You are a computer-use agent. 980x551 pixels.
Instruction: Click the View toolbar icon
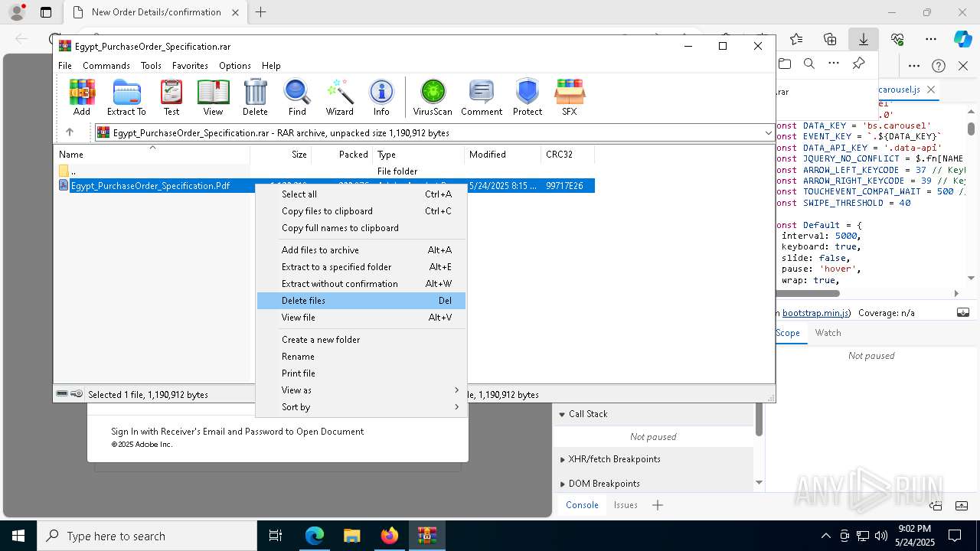[x=213, y=97]
